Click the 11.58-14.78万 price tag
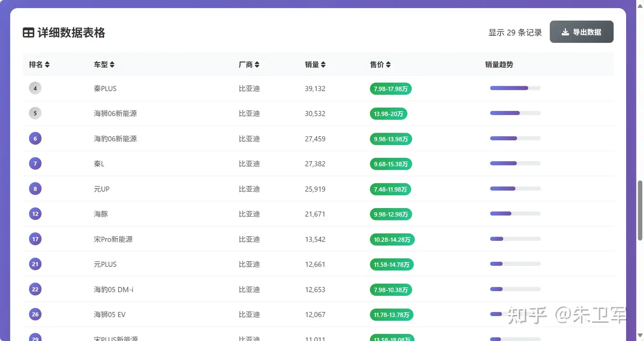This screenshot has height=341, width=644. [392, 264]
